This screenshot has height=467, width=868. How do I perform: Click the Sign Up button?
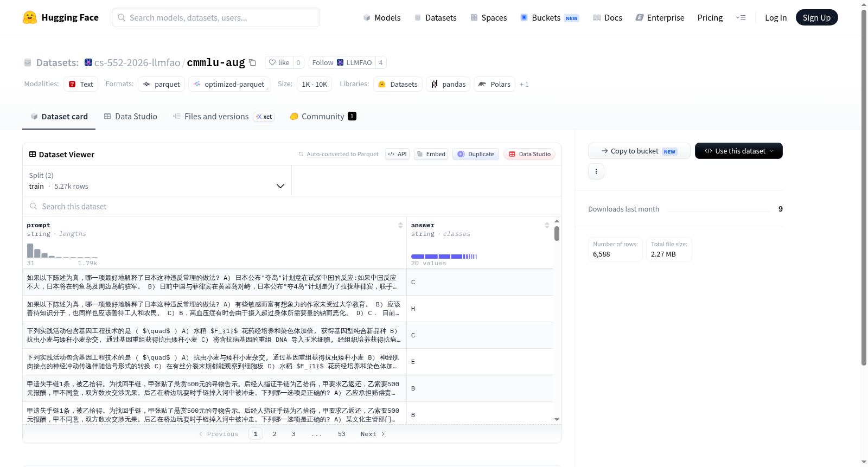(816, 17)
